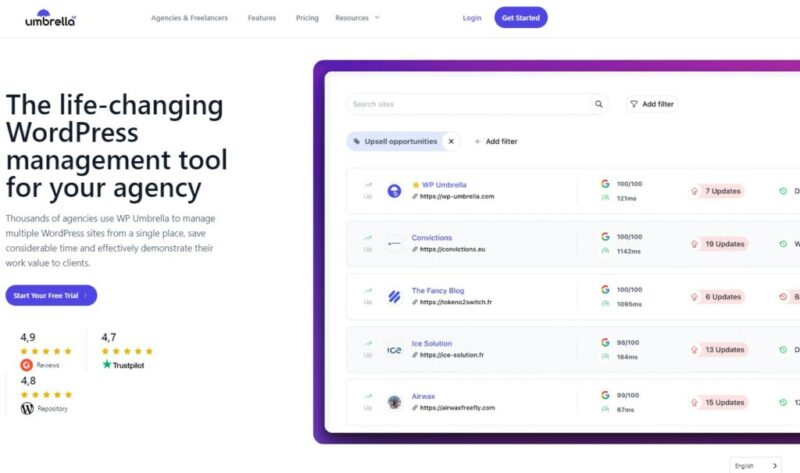Click the 4,7 Trustpilot star rating

coord(127,351)
